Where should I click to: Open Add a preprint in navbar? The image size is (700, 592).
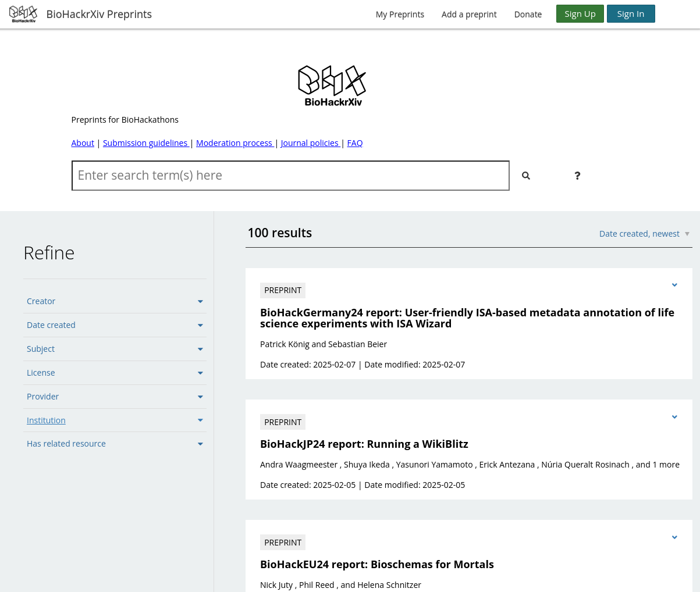tap(469, 15)
